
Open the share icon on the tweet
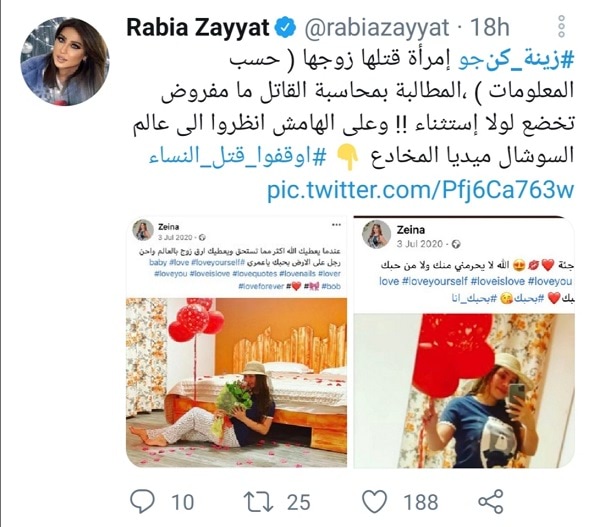491,501
